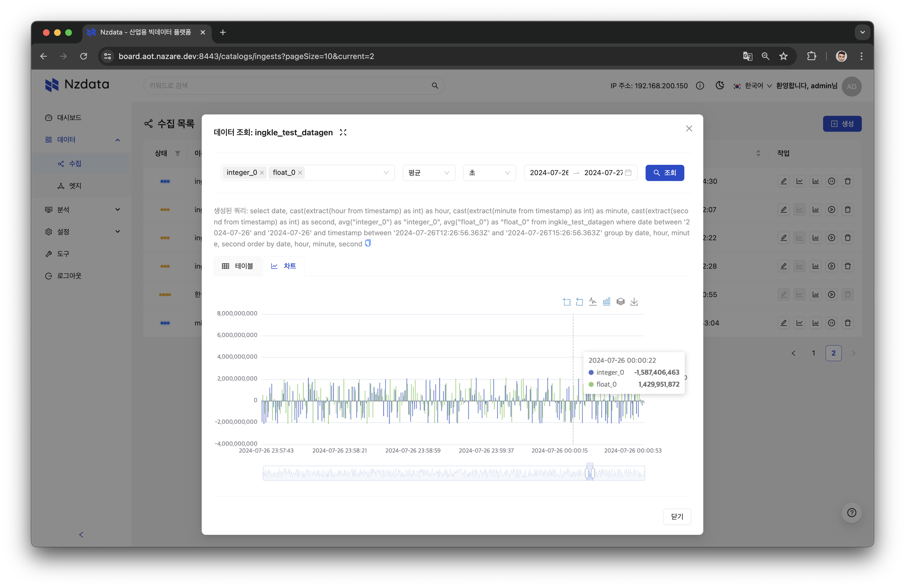
Task: Open the column selection dropdown arrow
Action: point(386,173)
